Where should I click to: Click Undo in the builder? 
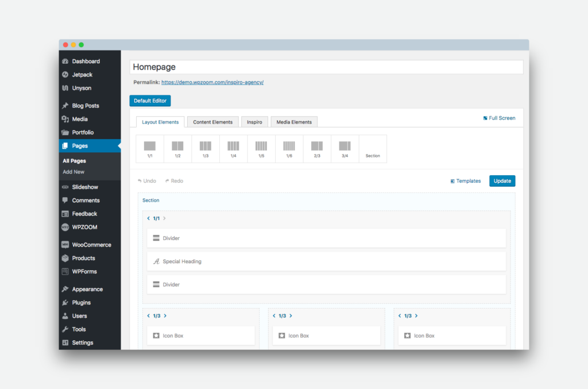click(x=147, y=181)
